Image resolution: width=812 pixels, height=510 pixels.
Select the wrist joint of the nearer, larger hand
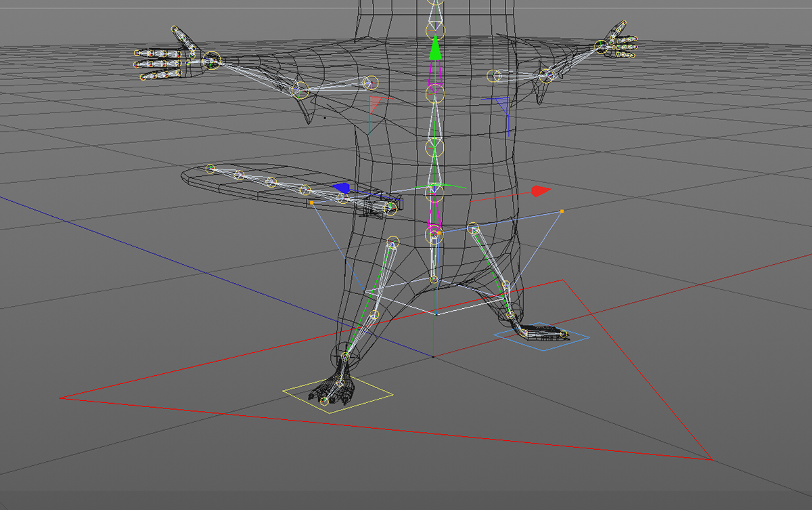[x=212, y=60]
